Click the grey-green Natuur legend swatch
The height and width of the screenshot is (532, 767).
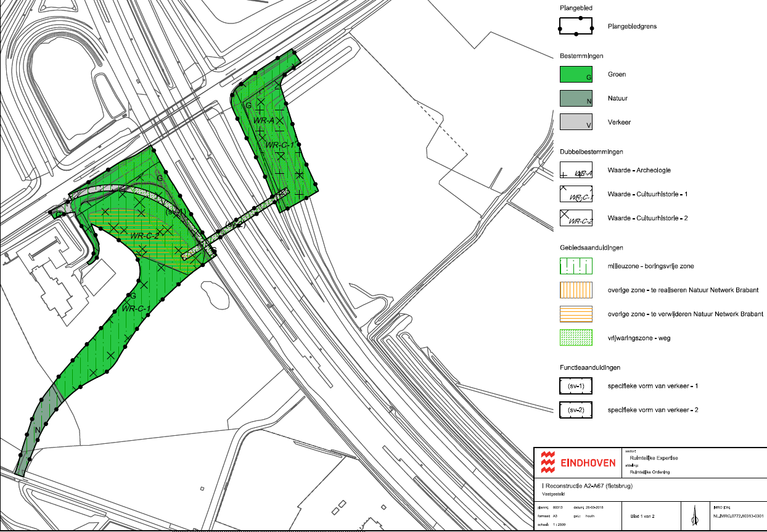coord(576,98)
